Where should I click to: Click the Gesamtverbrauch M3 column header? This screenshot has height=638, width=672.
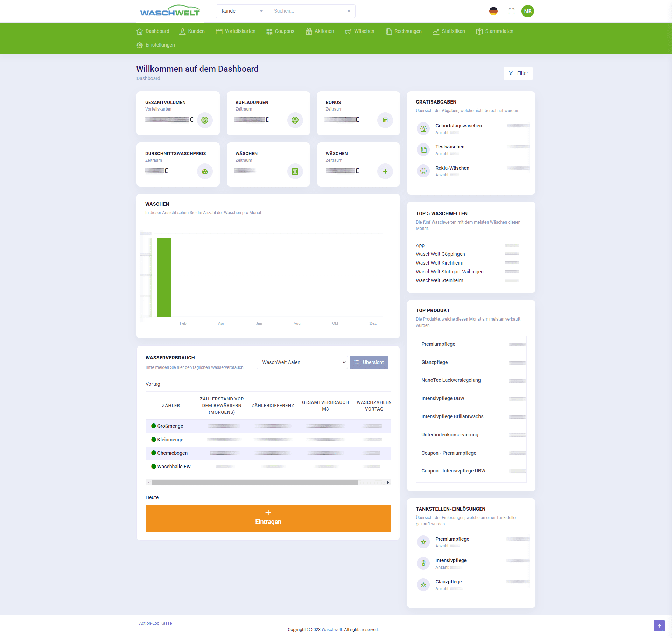[325, 406]
